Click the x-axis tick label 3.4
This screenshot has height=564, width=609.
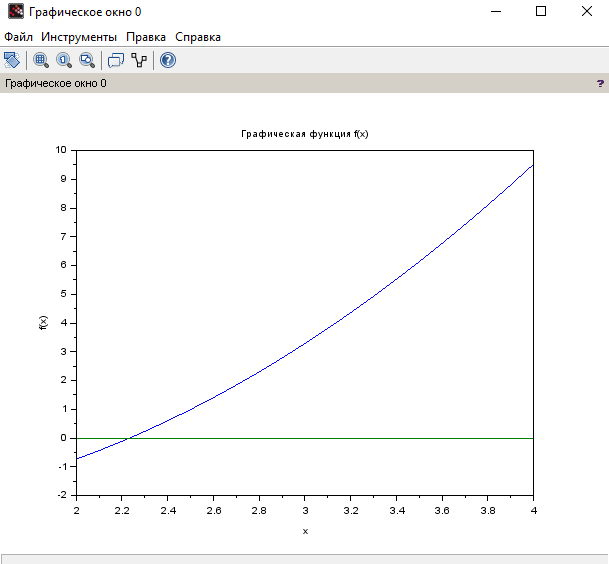point(397,510)
